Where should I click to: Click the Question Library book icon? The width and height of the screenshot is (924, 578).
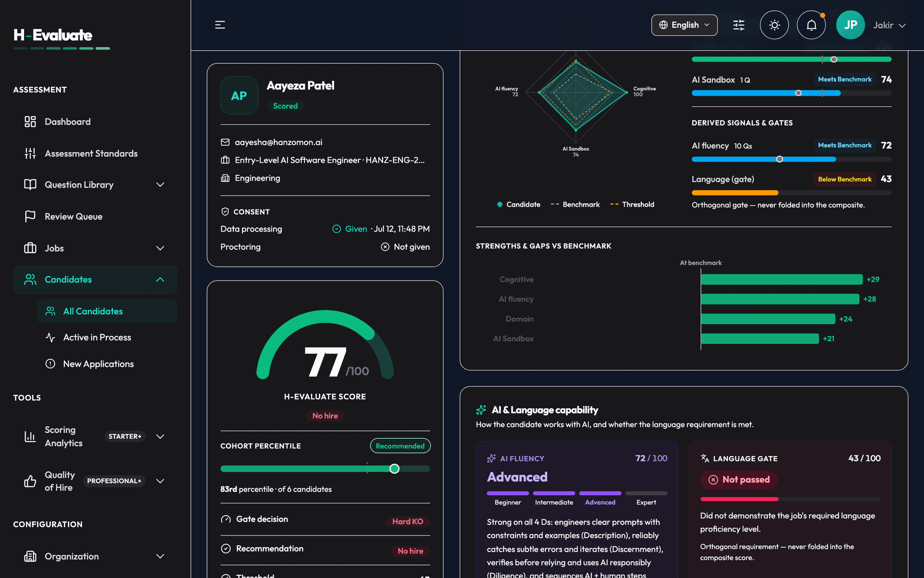[x=30, y=185]
